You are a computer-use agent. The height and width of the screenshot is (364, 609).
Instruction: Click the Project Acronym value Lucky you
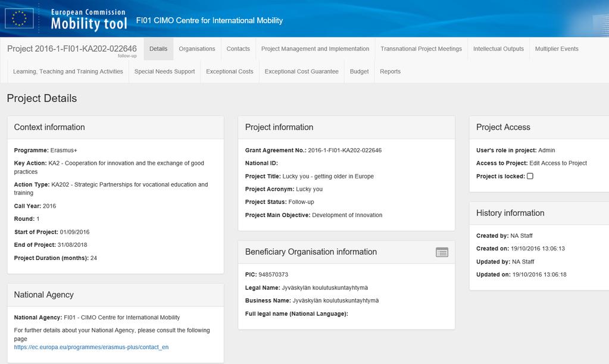point(309,189)
